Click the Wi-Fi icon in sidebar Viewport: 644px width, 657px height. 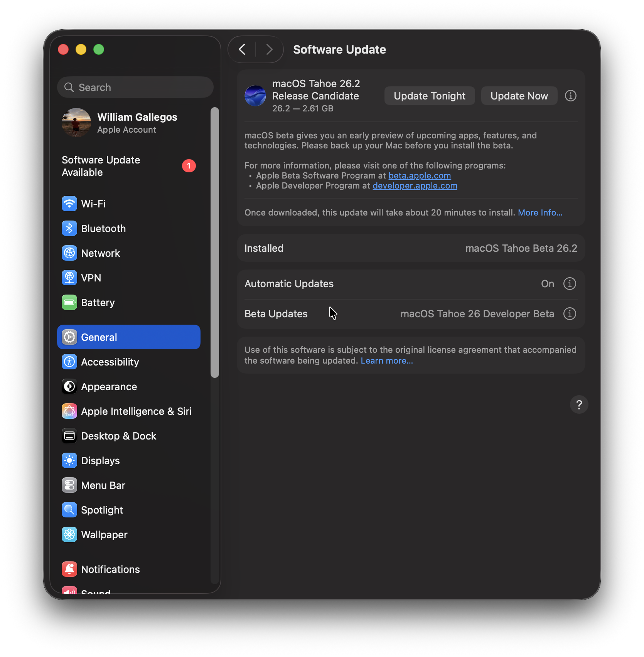(x=69, y=204)
